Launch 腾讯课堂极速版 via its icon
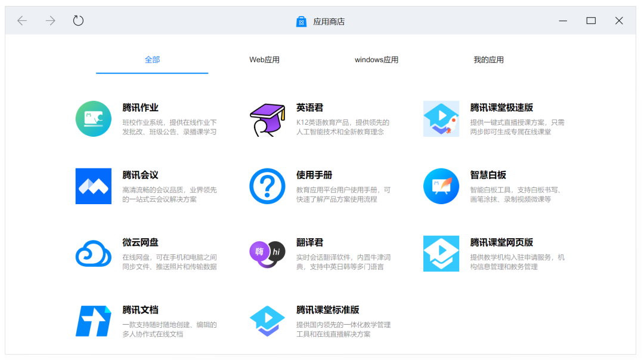The width and height of the screenshot is (644, 360). pos(441,118)
